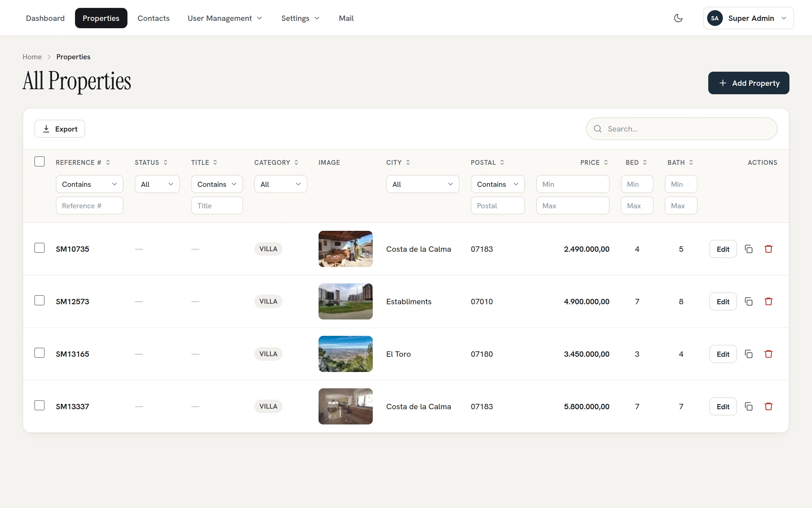Image resolution: width=812 pixels, height=508 pixels.
Task: Delete property SM13165 with trash icon
Action: (x=768, y=354)
